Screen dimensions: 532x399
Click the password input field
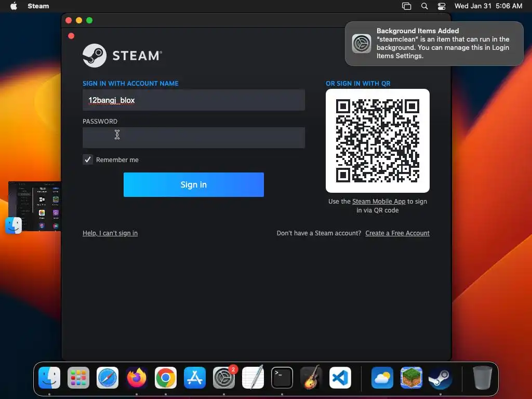[x=194, y=138]
